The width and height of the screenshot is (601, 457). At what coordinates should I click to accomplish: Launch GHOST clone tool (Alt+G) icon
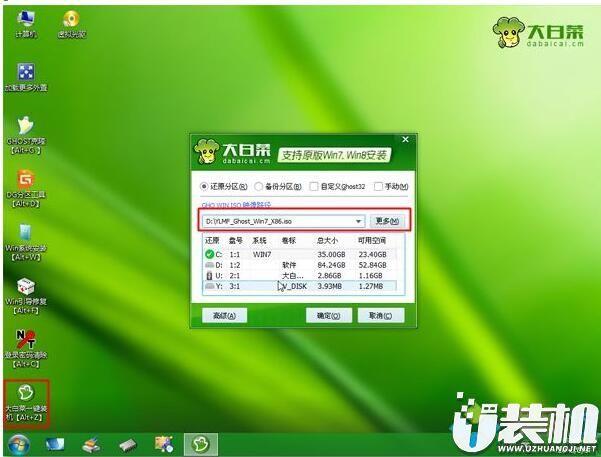point(26,135)
